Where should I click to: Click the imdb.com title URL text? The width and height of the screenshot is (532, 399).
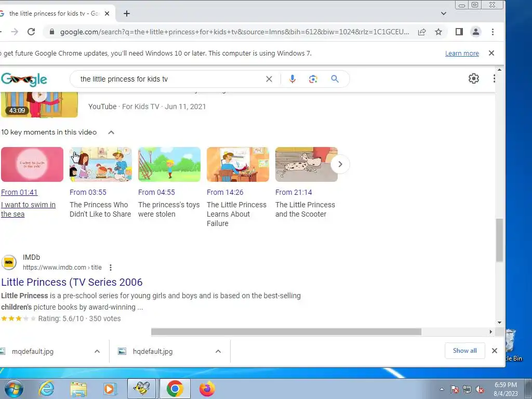[62, 268]
